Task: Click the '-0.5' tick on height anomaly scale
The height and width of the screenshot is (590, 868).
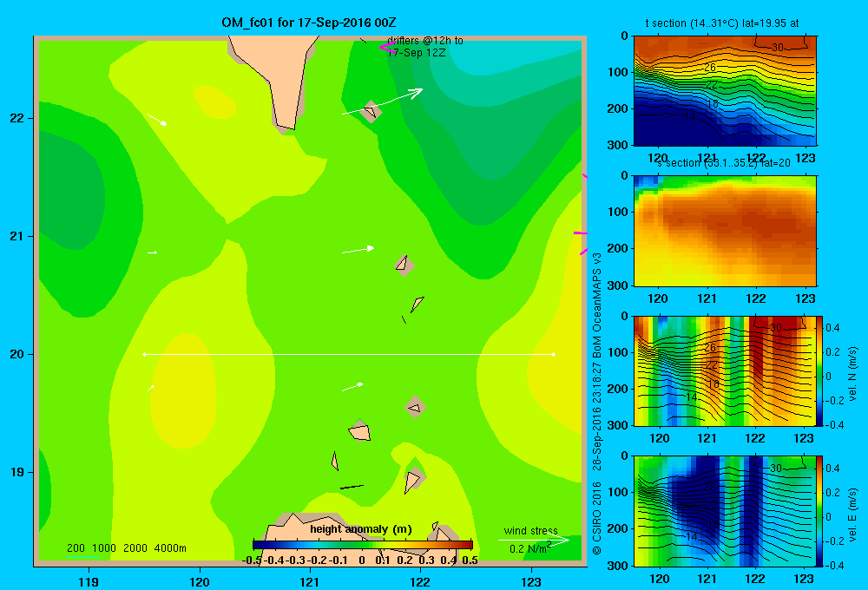Action: point(252,560)
